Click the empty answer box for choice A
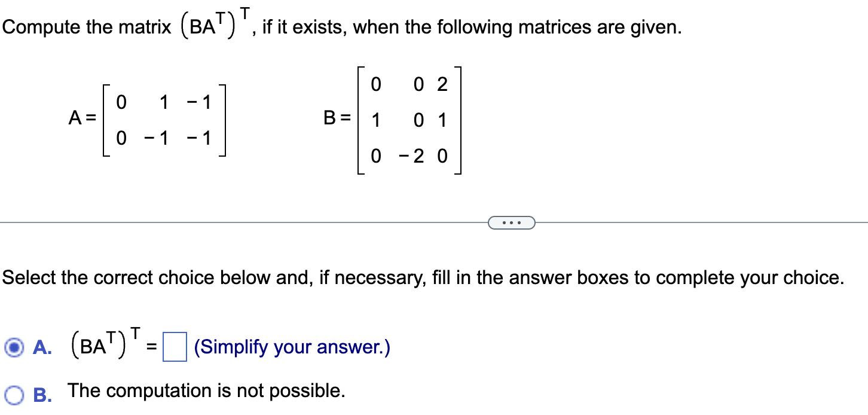 [173, 346]
